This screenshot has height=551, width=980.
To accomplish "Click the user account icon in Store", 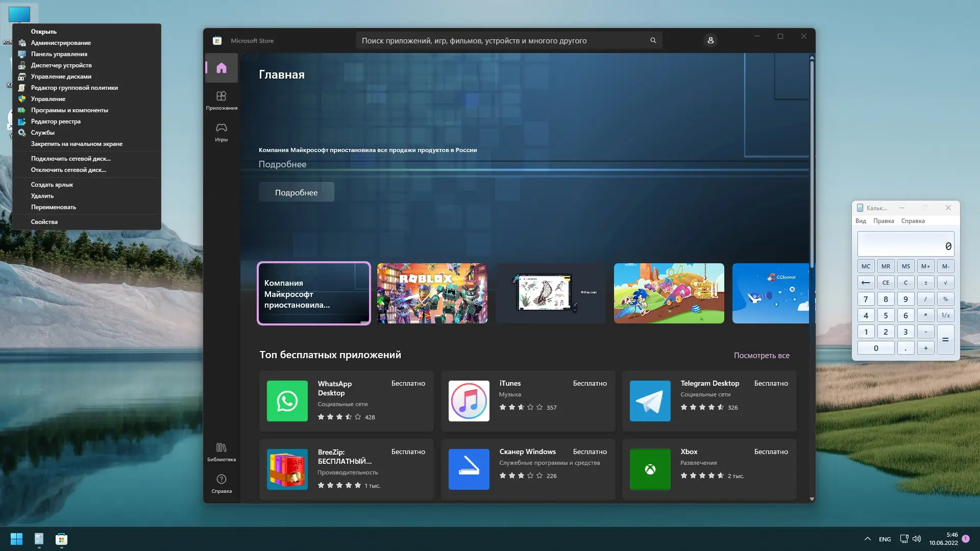I will coord(710,40).
